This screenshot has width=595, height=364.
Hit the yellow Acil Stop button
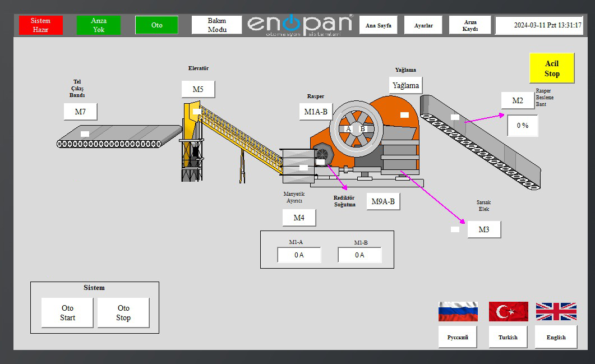pyautogui.click(x=552, y=68)
